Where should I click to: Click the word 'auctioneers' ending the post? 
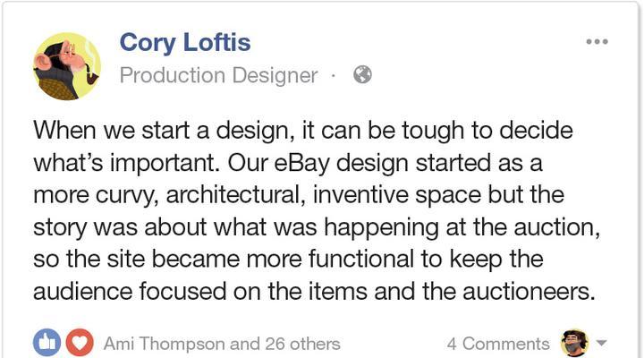click(x=529, y=292)
